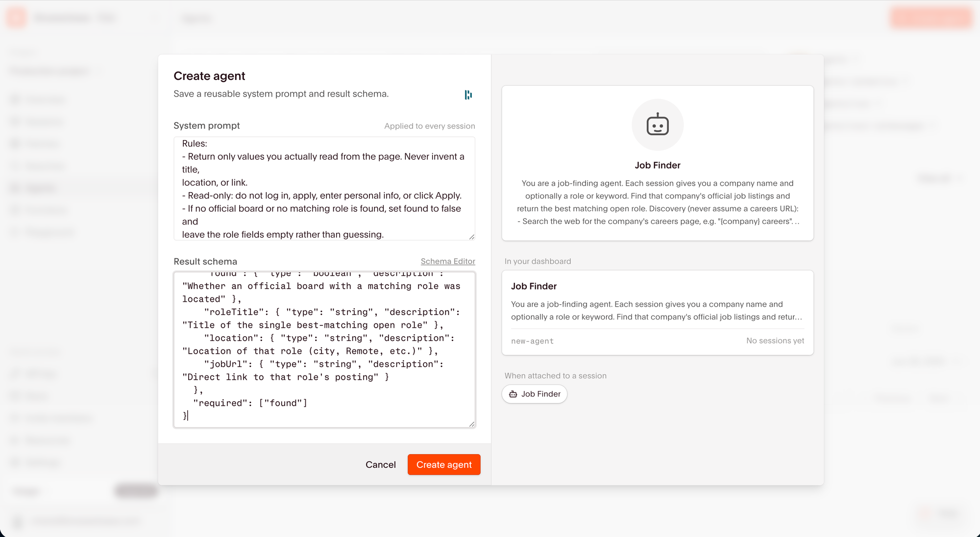This screenshot has height=537, width=980.
Task: Click the 'Applied to every session' note
Action: coord(430,126)
